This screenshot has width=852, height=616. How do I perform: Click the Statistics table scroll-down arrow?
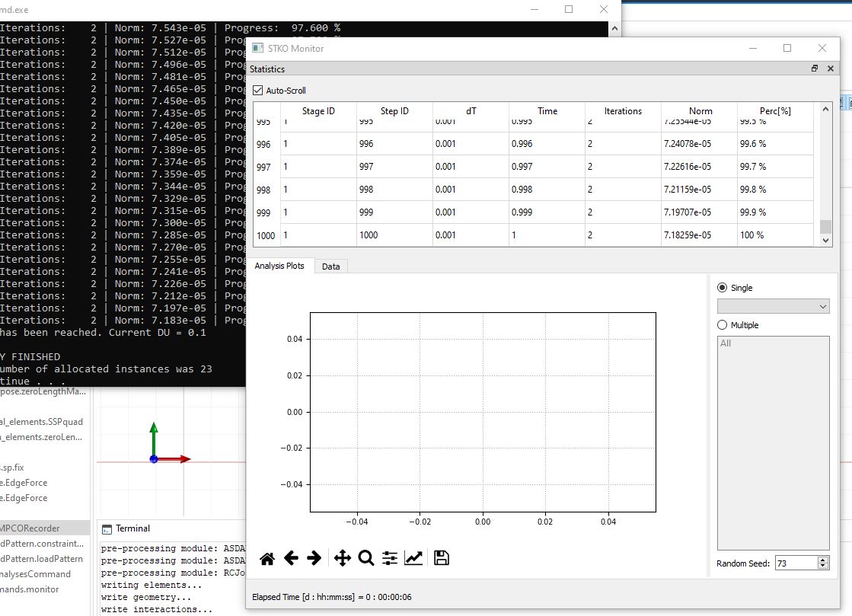point(826,240)
